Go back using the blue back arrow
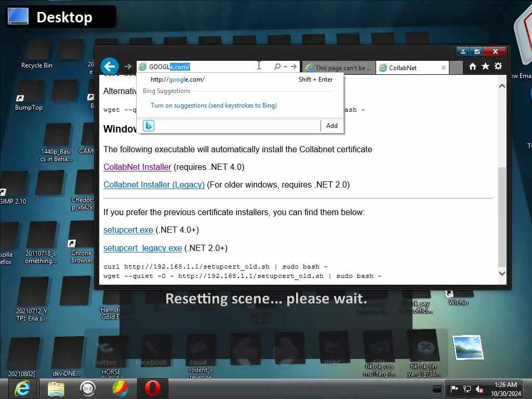Viewport: 532px width, 399px height. click(110, 66)
